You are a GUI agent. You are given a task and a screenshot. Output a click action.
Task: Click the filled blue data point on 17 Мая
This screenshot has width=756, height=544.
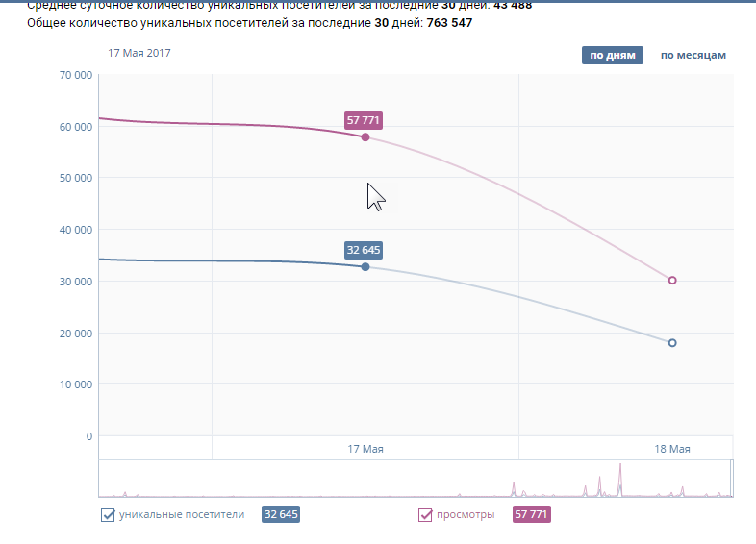point(365,266)
